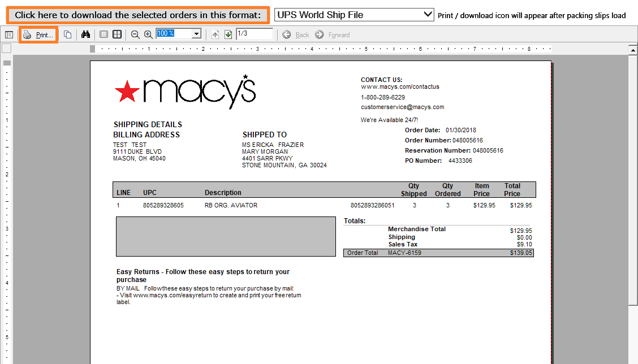638x364 pixels.
Task: Click the copy pages icon
Action: [67, 35]
